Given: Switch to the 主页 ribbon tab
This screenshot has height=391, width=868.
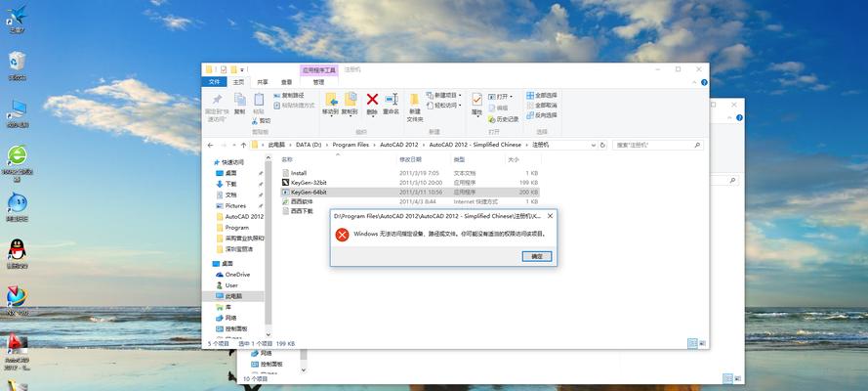Looking at the screenshot, I should point(238,82).
